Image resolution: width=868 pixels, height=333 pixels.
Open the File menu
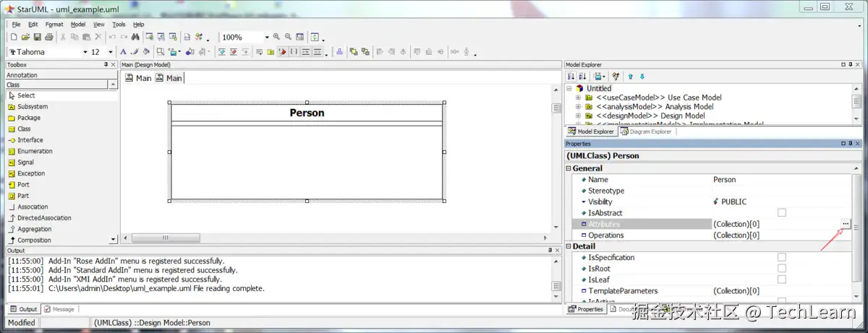[x=16, y=25]
